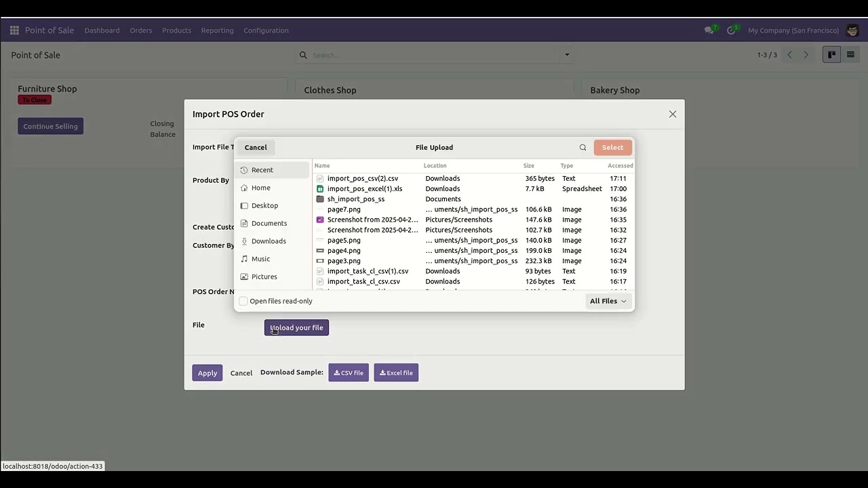This screenshot has height=488, width=868.
Task: Select the page5.png file
Action: [x=473, y=241]
